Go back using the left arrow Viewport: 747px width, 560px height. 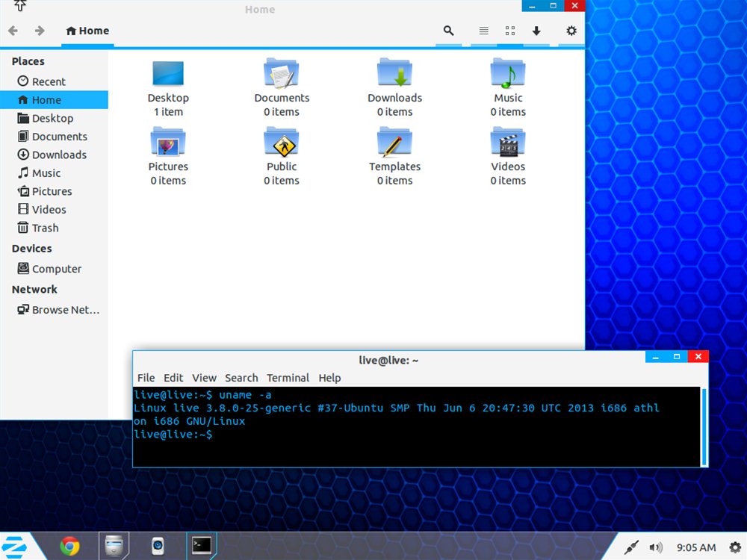coord(13,31)
